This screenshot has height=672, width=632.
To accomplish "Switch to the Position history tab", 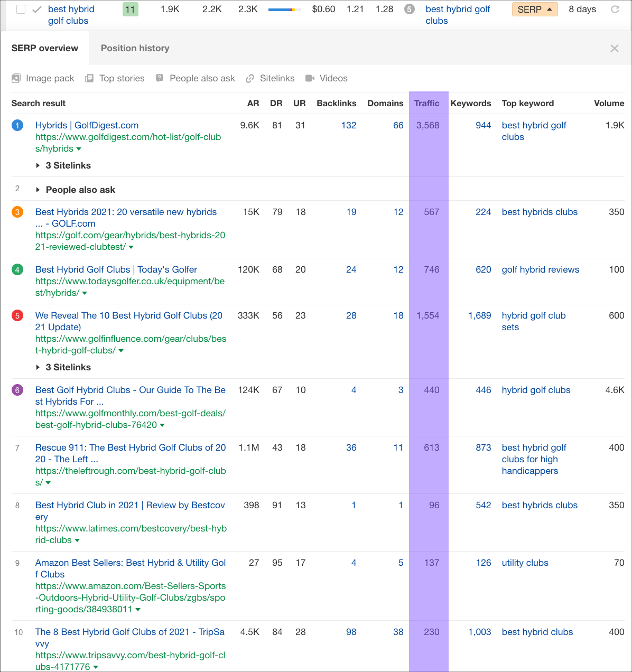I will click(x=135, y=48).
